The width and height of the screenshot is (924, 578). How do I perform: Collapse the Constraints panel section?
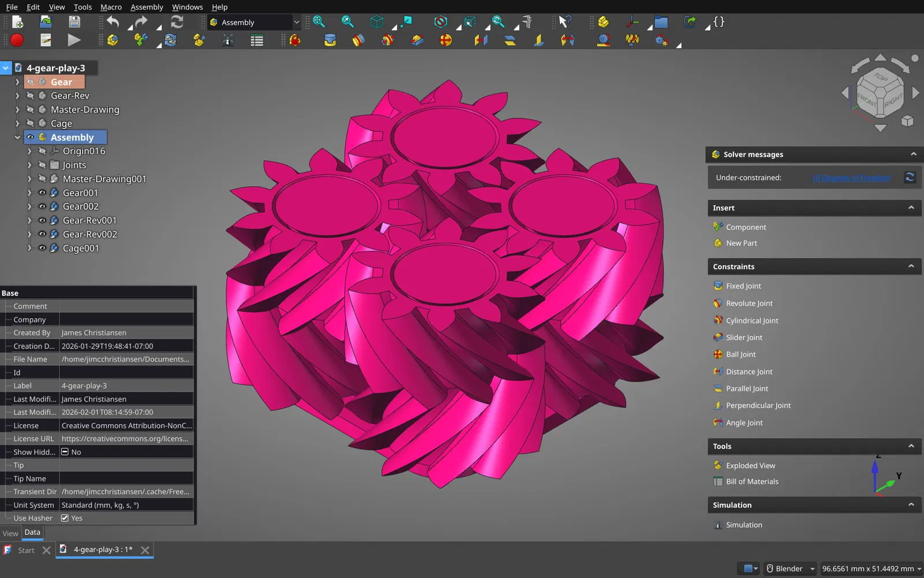911,266
